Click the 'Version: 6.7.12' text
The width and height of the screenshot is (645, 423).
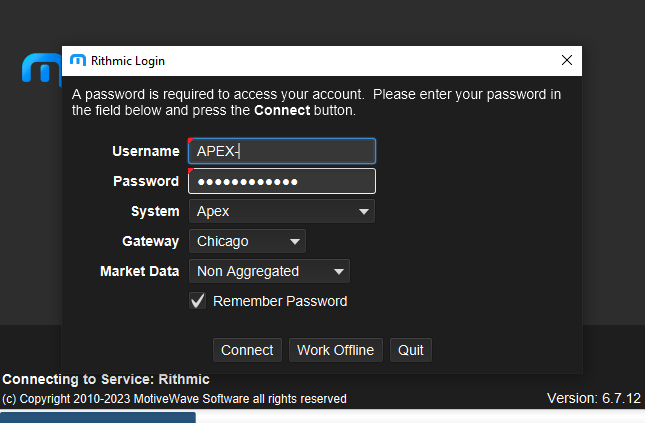tap(594, 398)
